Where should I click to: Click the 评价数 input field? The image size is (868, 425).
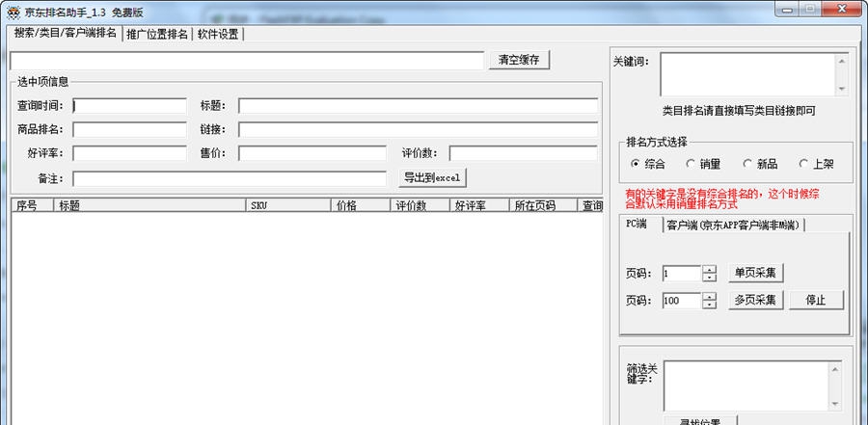tap(523, 153)
